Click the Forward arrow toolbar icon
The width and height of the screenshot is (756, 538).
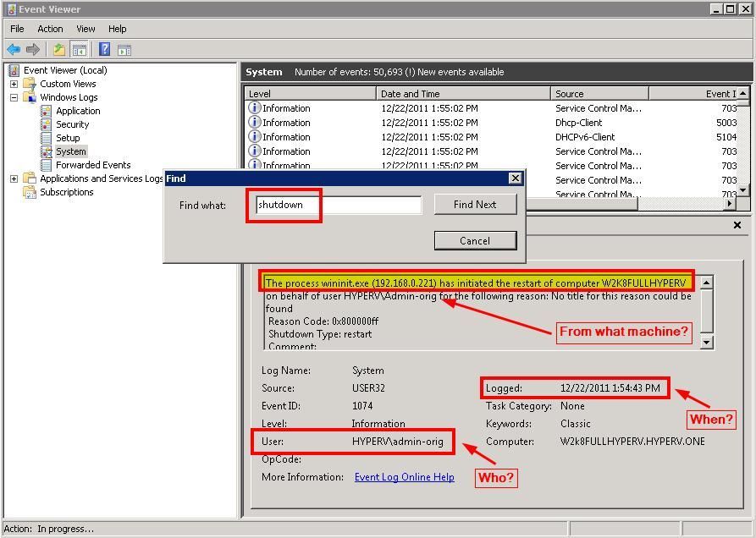pos(33,50)
